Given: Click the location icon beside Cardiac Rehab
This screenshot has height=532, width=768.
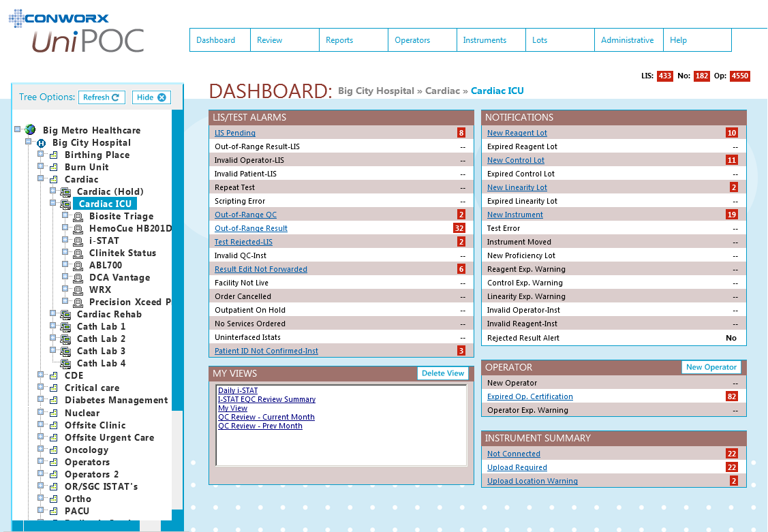Looking at the screenshot, I should click(65, 314).
